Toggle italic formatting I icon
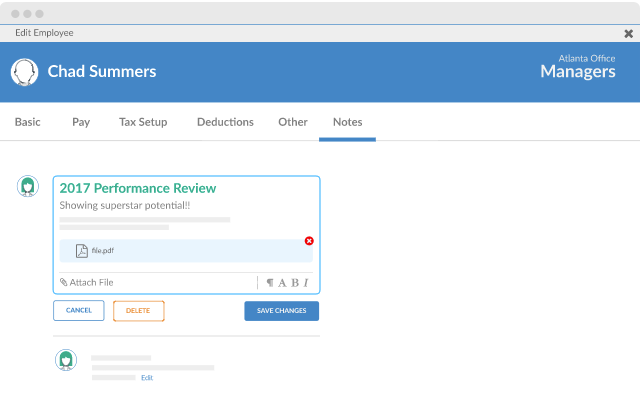 click(x=306, y=283)
